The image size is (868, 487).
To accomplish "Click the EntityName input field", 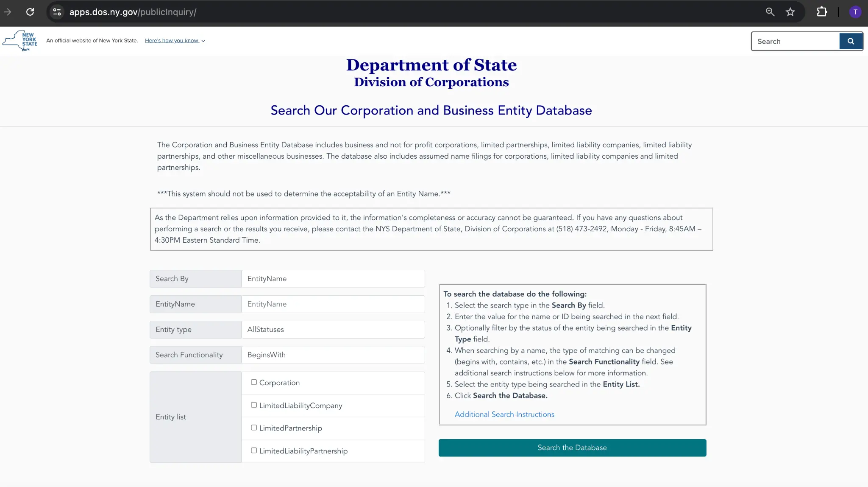I will 333,304.
